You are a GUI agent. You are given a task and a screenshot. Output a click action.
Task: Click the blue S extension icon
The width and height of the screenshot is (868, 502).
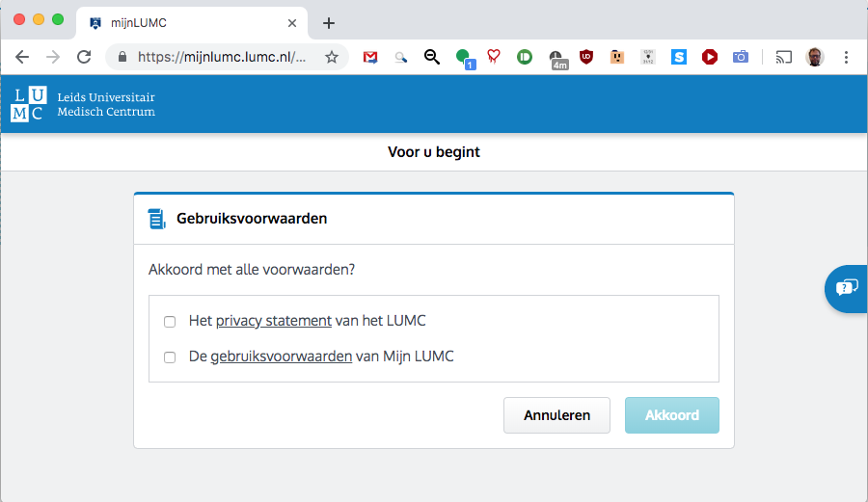click(x=679, y=57)
